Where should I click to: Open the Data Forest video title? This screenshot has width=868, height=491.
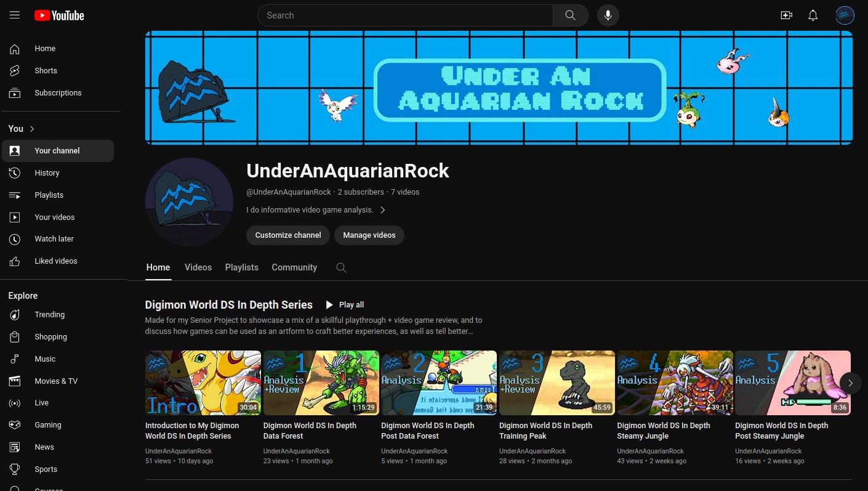(x=310, y=431)
